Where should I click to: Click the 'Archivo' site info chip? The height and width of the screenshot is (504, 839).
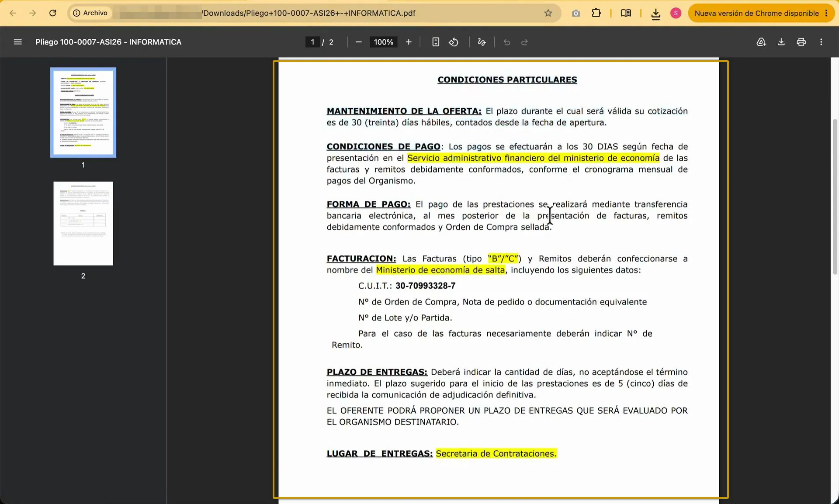coord(90,13)
